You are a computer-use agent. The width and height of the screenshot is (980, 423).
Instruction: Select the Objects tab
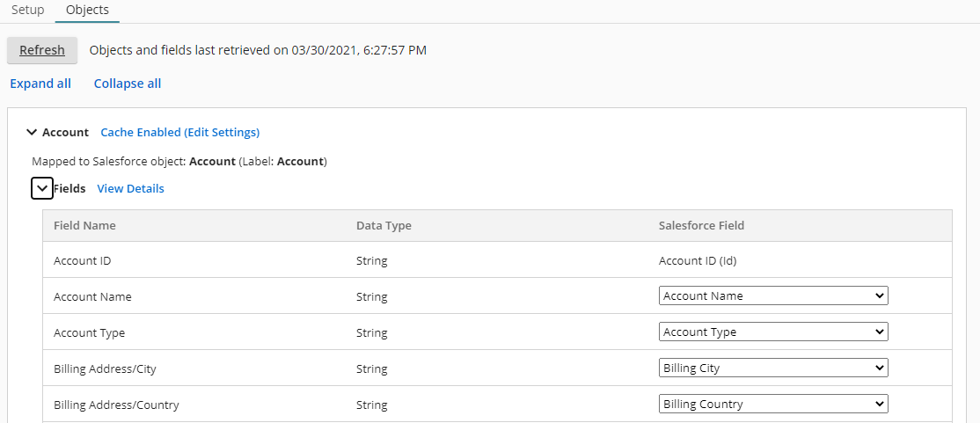pos(87,10)
